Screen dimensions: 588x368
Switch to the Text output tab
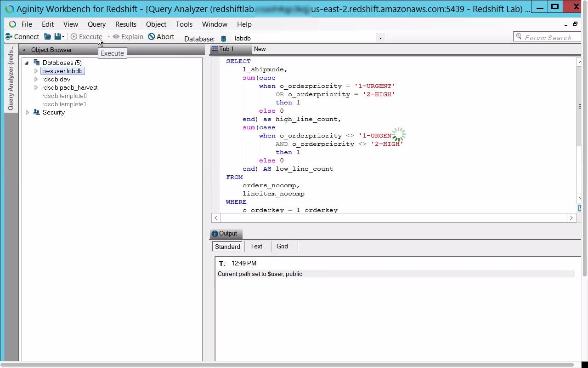point(256,247)
